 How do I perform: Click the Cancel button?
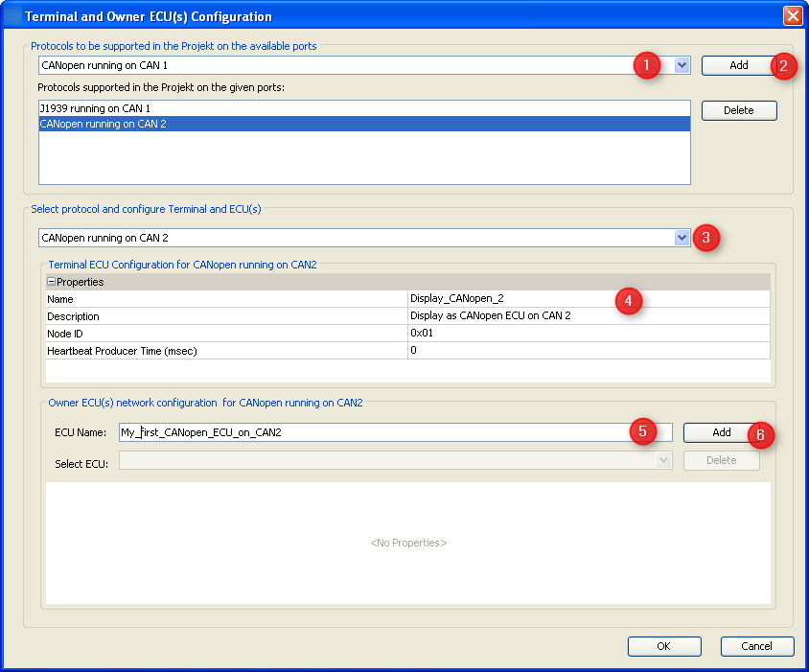click(757, 646)
